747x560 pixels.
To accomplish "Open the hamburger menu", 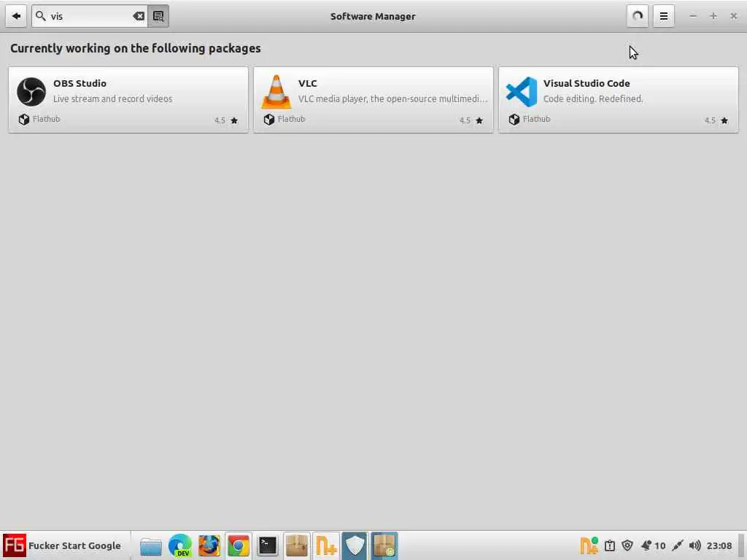I will 664,16.
